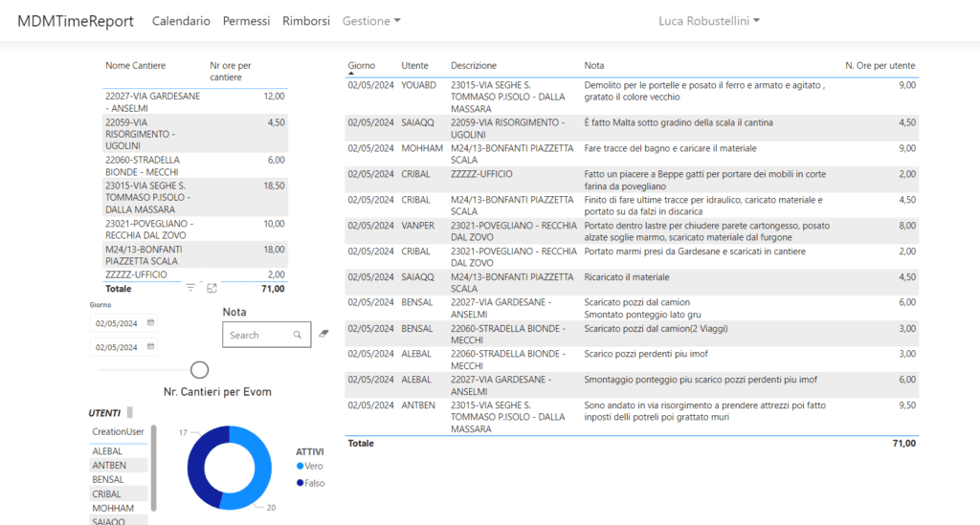Open calendar picker for the end date
980x525 pixels.
(x=150, y=346)
